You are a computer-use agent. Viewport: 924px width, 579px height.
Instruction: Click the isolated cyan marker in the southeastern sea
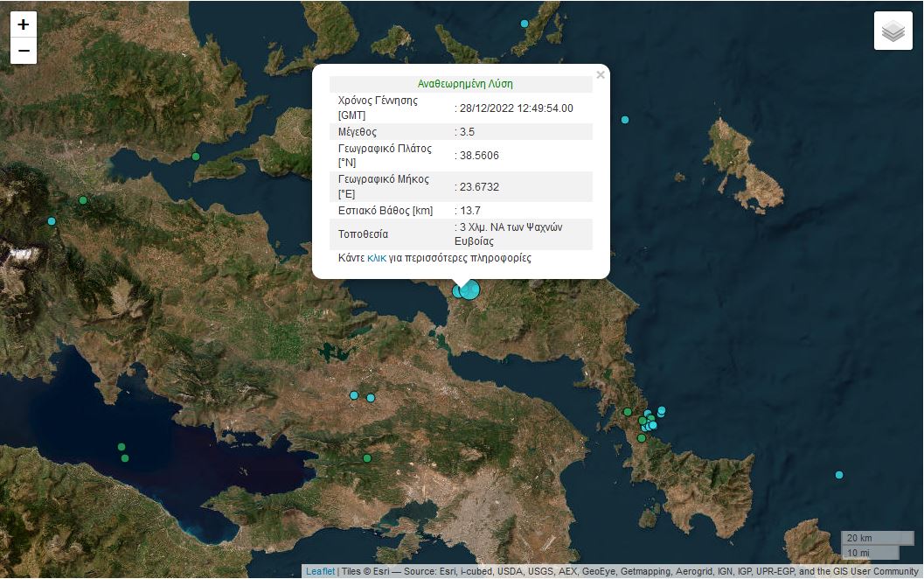[839, 475]
